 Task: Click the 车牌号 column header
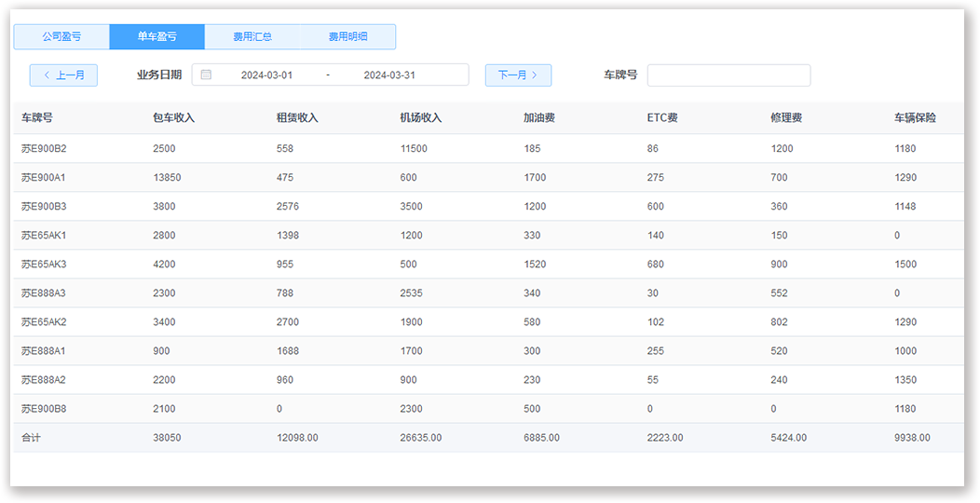click(37, 118)
